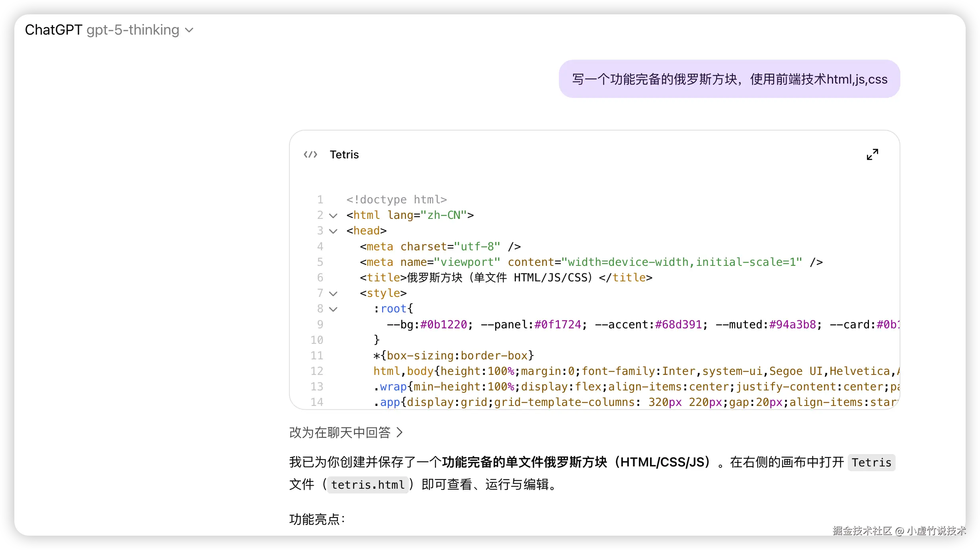Click the #0b1220 bg color value

pos(443,325)
